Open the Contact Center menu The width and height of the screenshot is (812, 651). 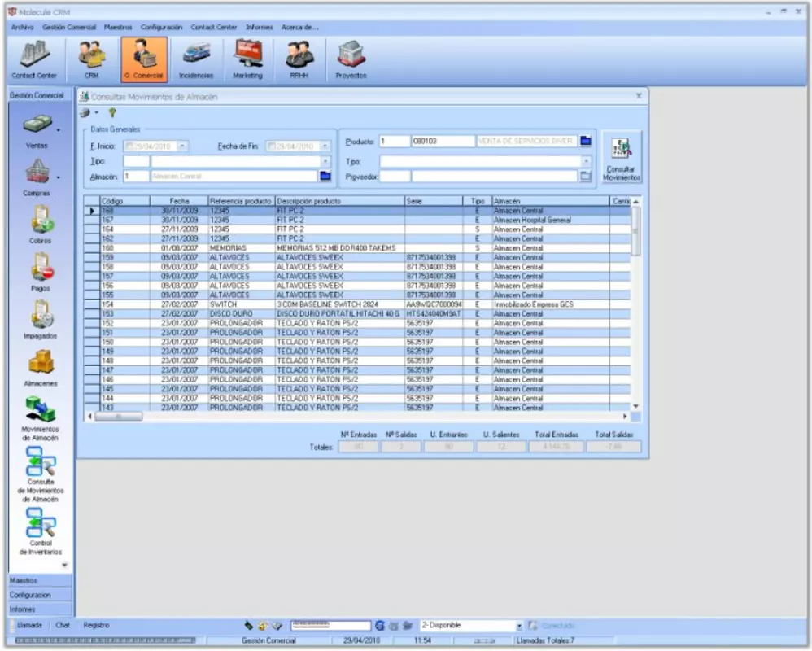click(x=213, y=27)
